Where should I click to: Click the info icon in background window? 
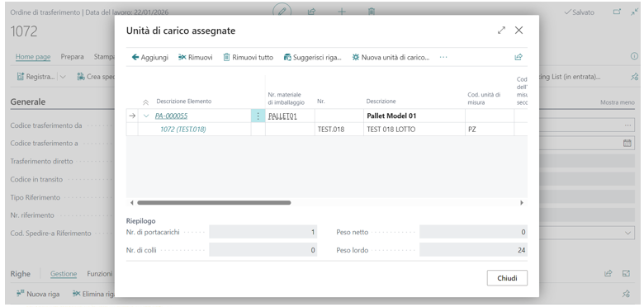(634, 57)
